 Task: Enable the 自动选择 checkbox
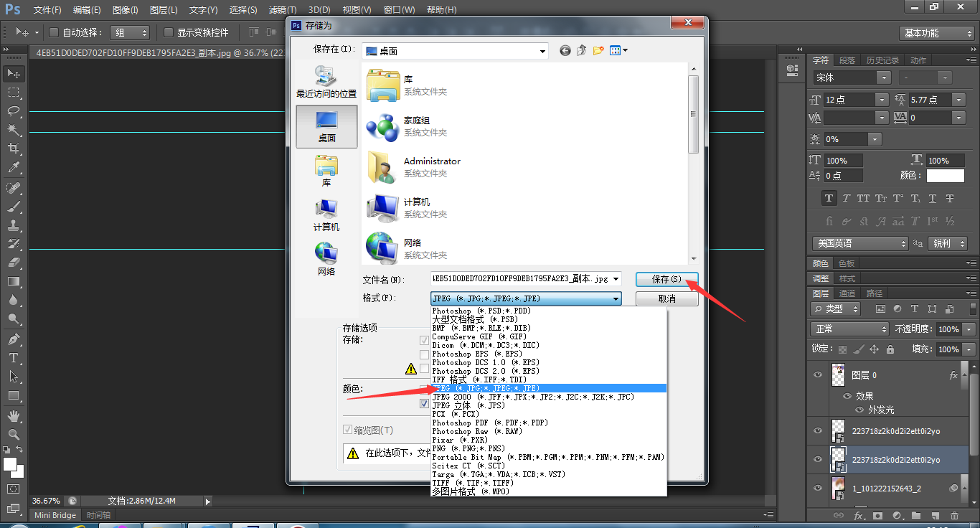tap(53, 32)
